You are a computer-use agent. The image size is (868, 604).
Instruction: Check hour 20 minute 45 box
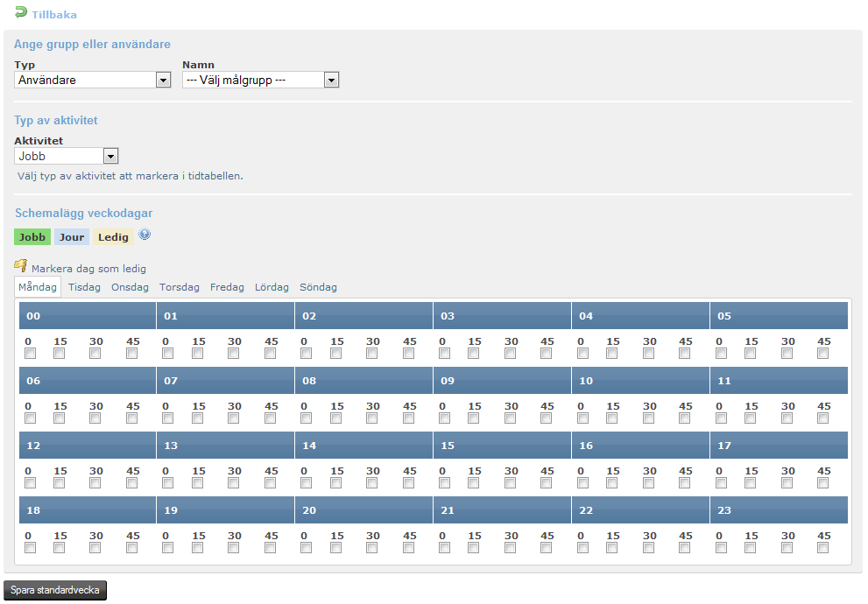click(408, 548)
